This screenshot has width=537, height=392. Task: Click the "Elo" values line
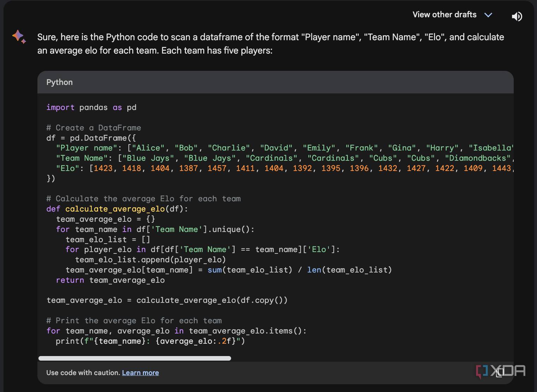point(284,168)
